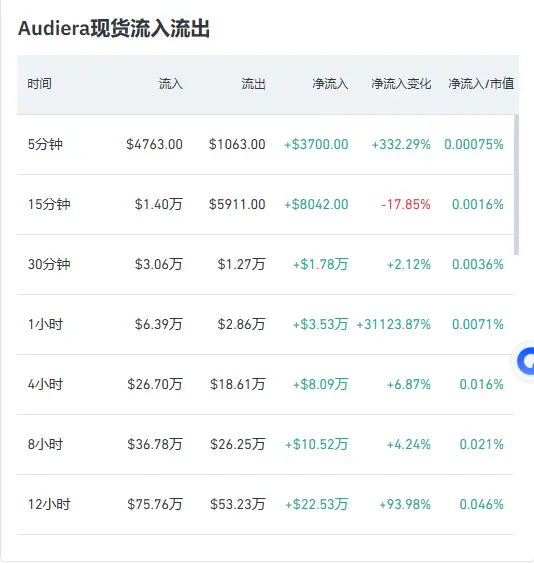Image resolution: width=534 pixels, height=563 pixels.
Task: Click net inflow change +4.24%
Action: pyautogui.click(x=409, y=444)
